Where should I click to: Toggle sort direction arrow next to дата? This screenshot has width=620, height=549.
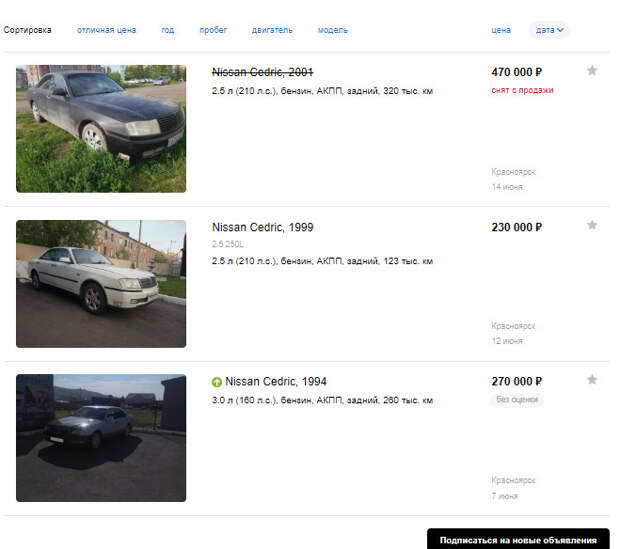click(x=560, y=30)
